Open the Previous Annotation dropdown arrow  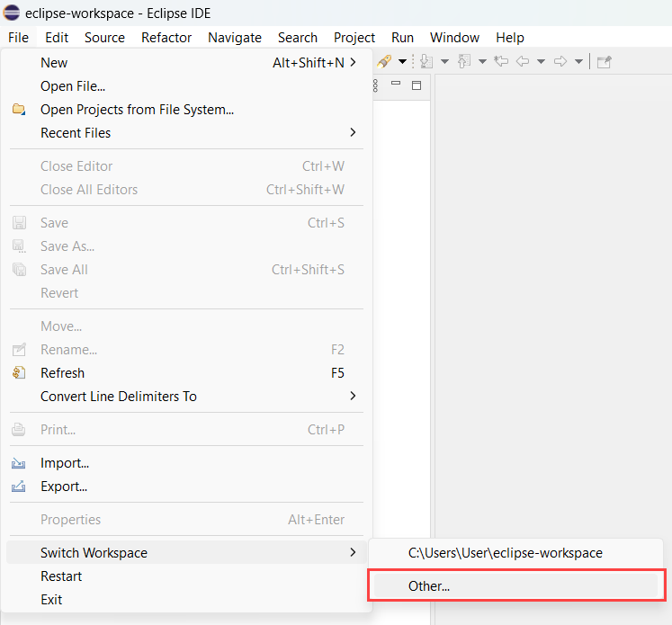[x=482, y=62]
